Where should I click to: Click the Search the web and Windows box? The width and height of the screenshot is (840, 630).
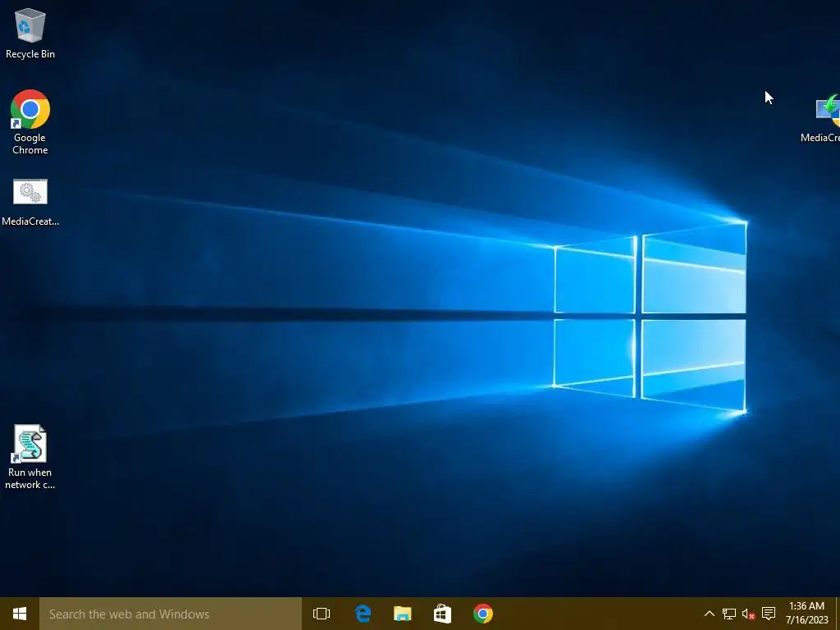tap(171, 614)
